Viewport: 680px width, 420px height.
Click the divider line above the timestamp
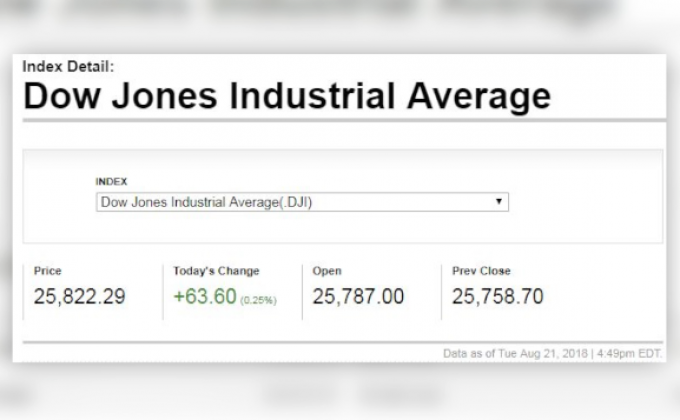340,342
